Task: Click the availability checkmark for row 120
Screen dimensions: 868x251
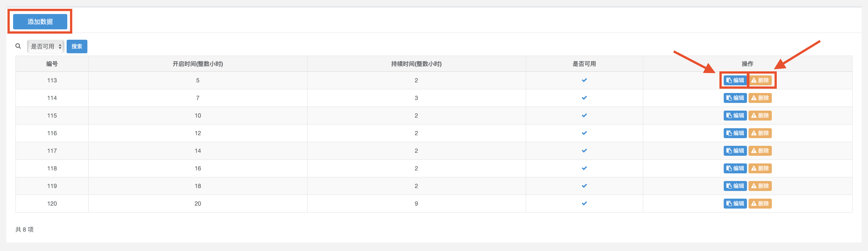Action: [584, 204]
